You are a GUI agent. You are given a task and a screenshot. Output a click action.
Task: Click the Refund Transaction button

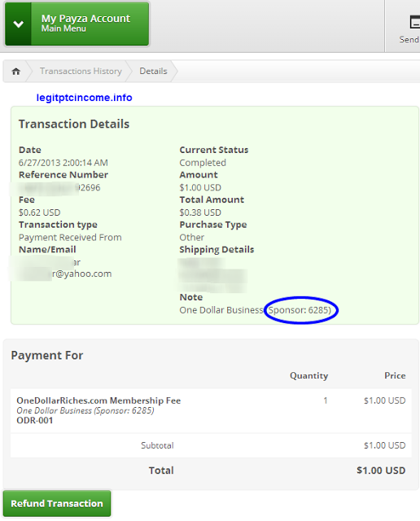pos(57,503)
